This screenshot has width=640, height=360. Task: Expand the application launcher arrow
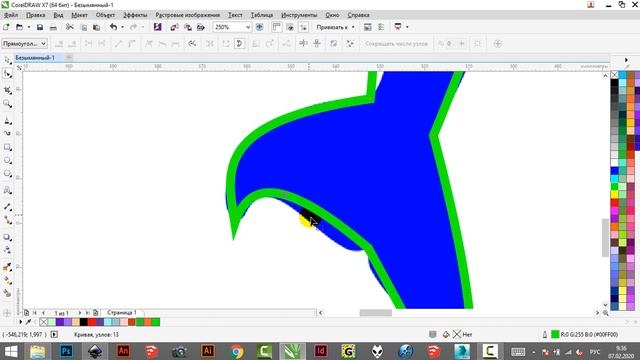407,27
